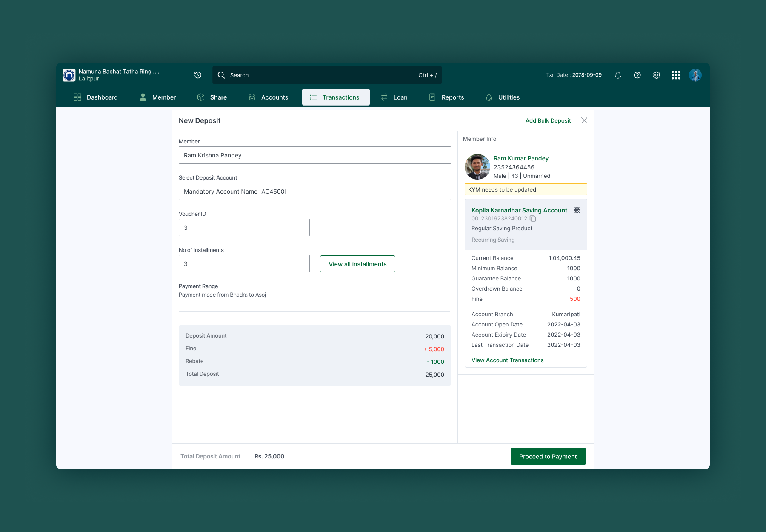This screenshot has height=532, width=766.
Task: Select the Transactions tab
Action: pyautogui.click(x=336, y=97)
